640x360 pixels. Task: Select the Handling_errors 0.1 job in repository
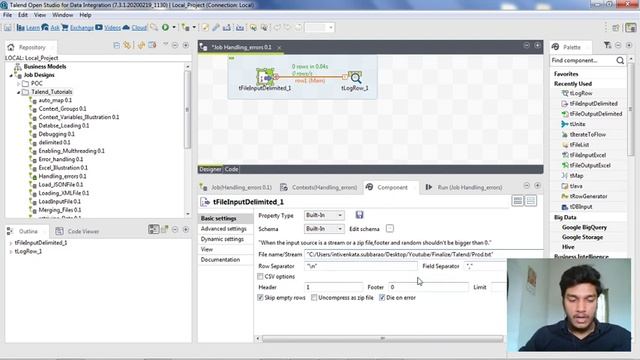62,176
